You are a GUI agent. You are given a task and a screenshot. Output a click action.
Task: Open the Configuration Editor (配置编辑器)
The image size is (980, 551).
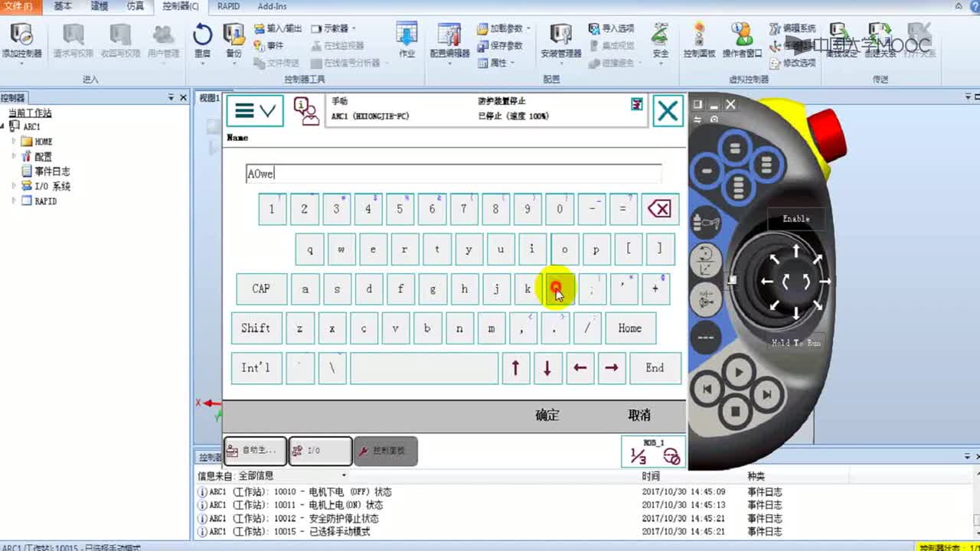click(449, 41)
